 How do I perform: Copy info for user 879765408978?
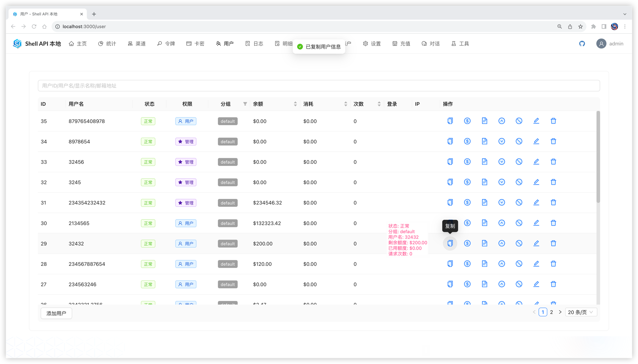click(x=450, y=121)
